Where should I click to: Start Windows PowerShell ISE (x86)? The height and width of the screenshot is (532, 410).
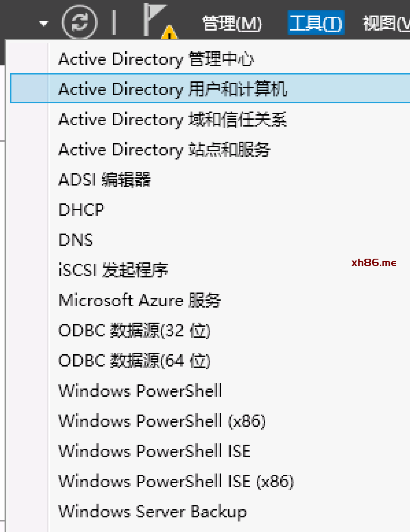point(176,482)
